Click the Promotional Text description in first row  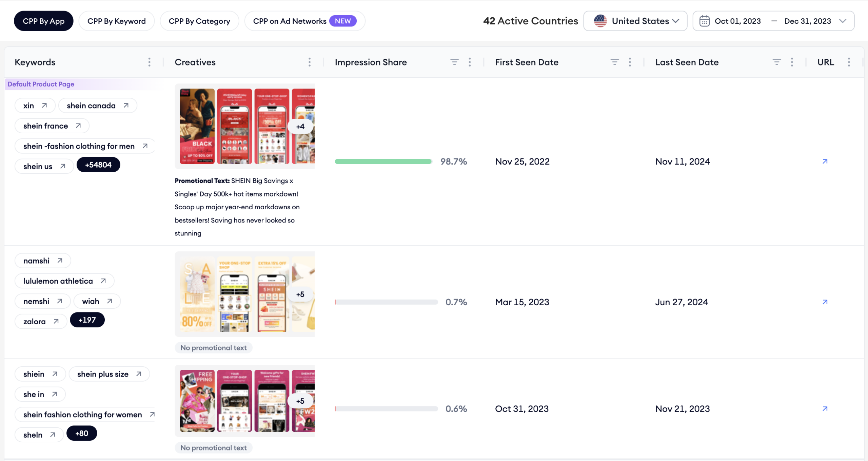pos(237,207)
